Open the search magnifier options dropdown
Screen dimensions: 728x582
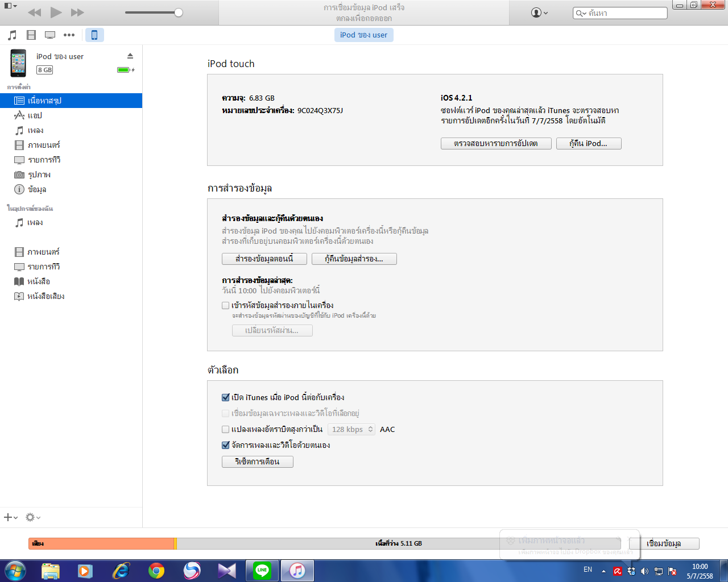coord(581,13)
